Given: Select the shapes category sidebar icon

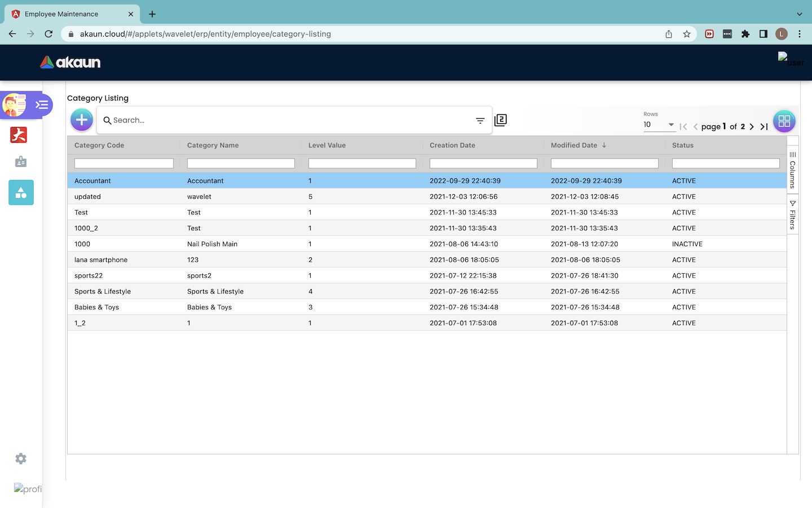Looking at the screenshot, I should (21, 192).
